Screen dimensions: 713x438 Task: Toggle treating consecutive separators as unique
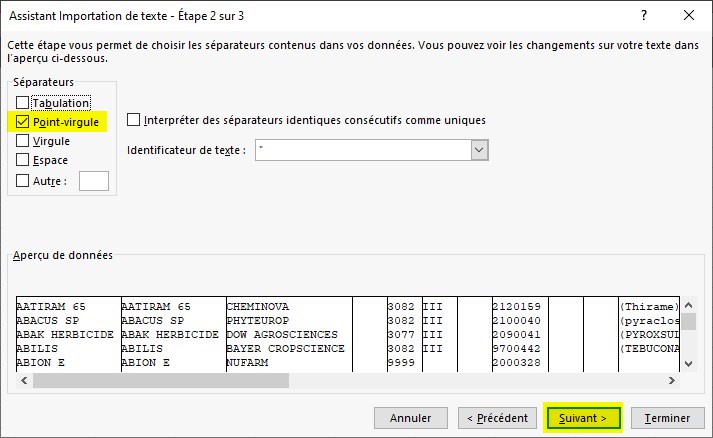pyautogui.click(x=134, y=120)
